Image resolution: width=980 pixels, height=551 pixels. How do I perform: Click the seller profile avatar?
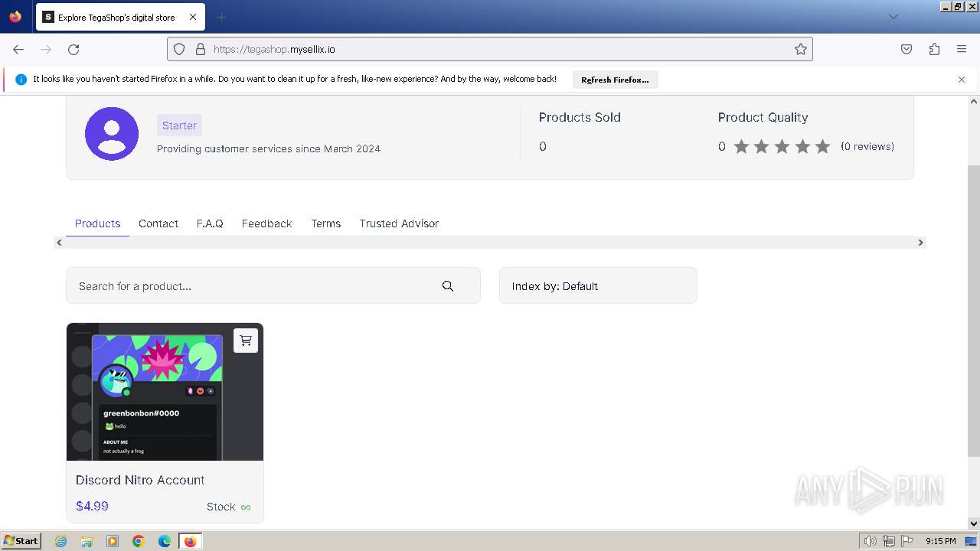tap(112, 133)
